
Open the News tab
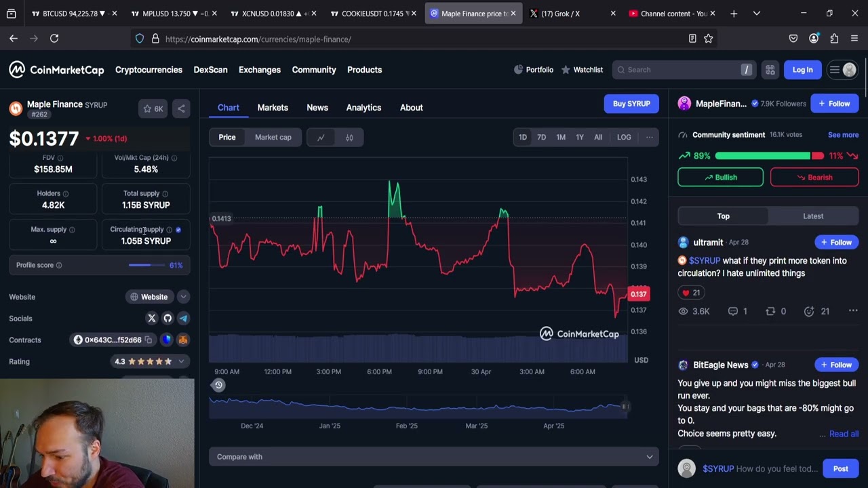coord(317,108)
